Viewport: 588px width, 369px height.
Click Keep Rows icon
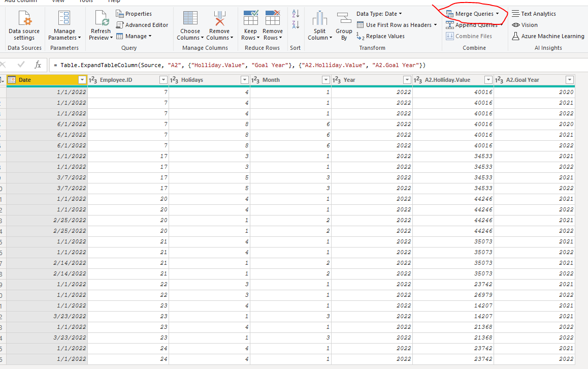point(250,18)
